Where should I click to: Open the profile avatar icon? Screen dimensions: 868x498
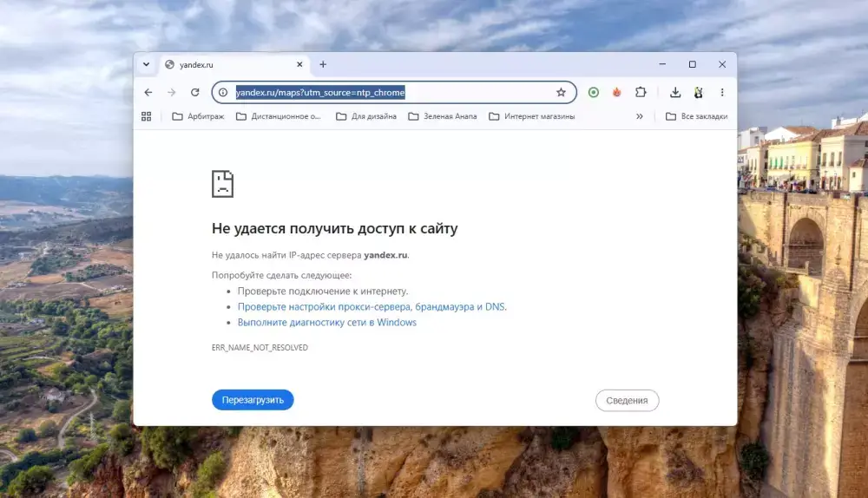click(x=699, y=93)
